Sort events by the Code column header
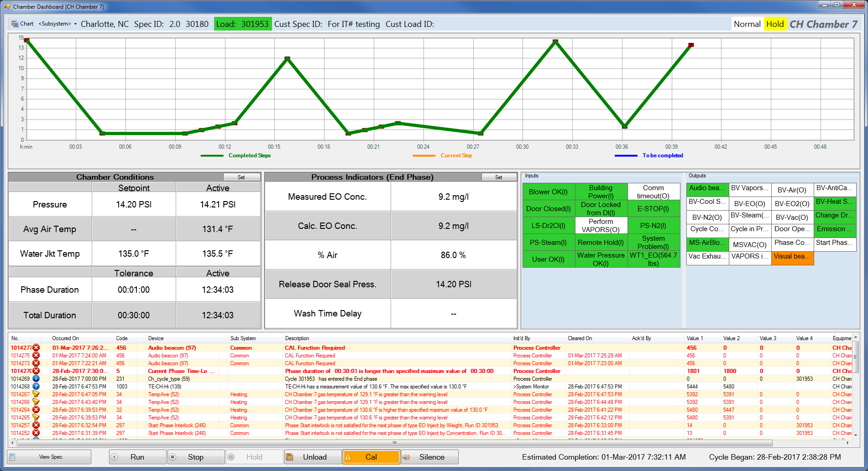Viewport: 868px width, 471px height. click(x=122, y=338)
